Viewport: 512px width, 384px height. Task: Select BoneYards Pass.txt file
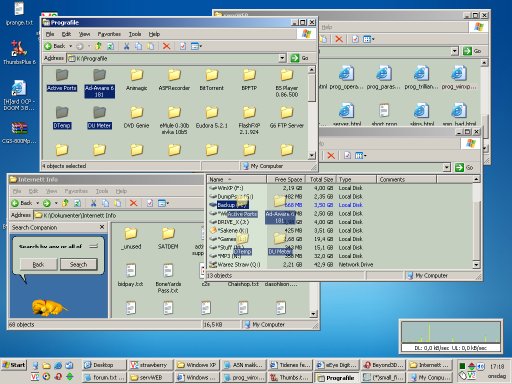168,278
